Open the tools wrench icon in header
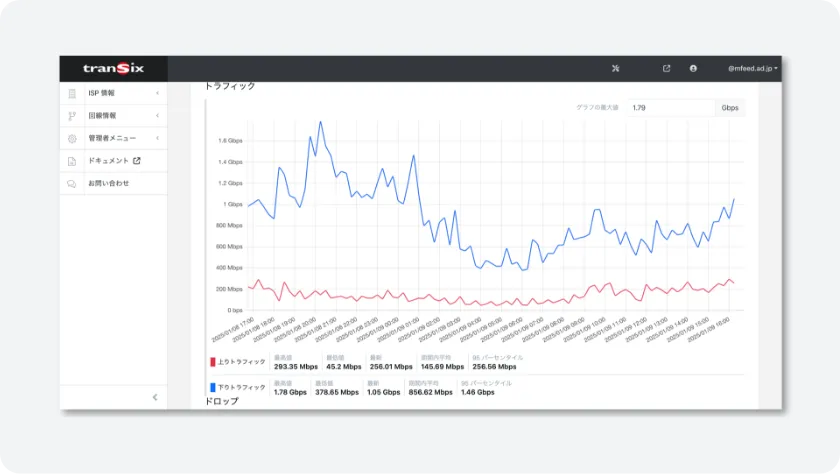This screenshot has width=840, height=474. pyautogui.click(x=616, y=69)
